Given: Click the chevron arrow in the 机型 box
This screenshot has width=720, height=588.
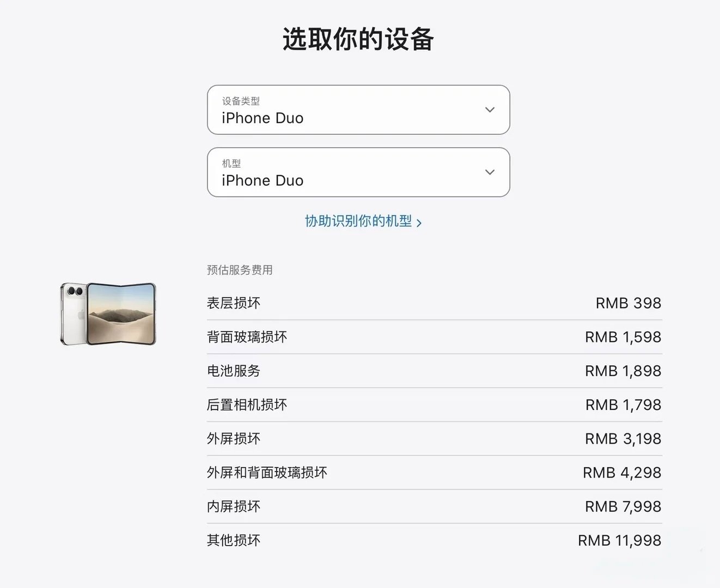Looking at the screenshot, I should [490, 172].
